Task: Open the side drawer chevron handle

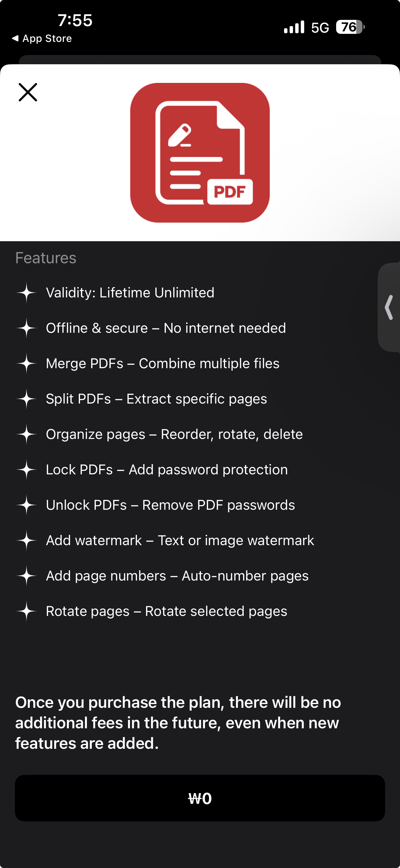Action: [x=389, y=307]
